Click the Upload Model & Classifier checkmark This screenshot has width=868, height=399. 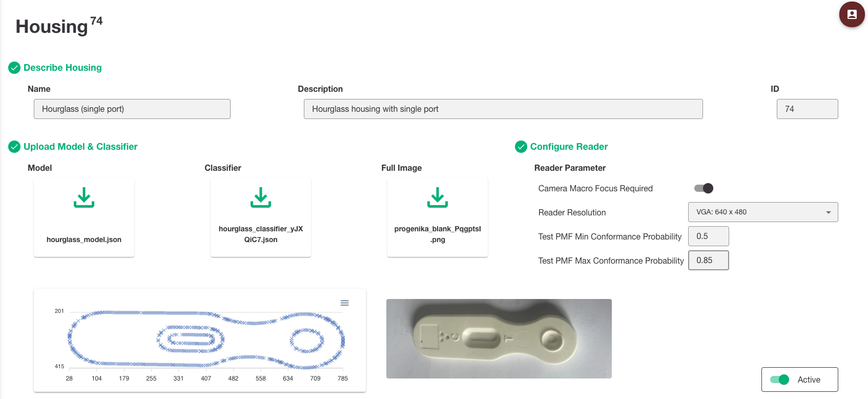14,147
